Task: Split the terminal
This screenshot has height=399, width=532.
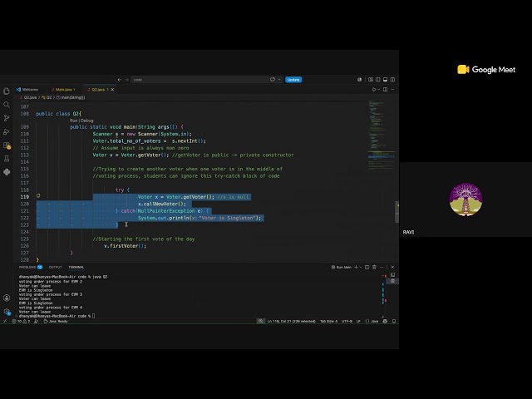Action: pyautogui.click(x=367, y=268)
